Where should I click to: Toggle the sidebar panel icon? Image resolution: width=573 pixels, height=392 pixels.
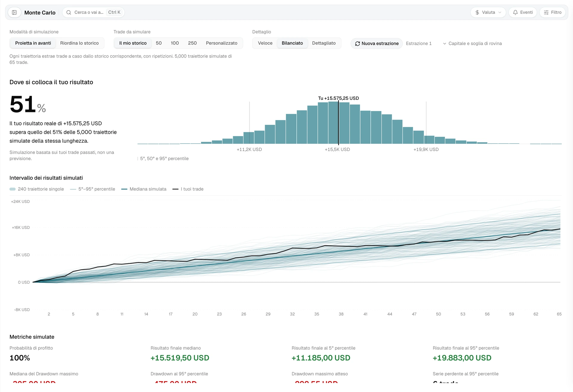coord(14,13)
